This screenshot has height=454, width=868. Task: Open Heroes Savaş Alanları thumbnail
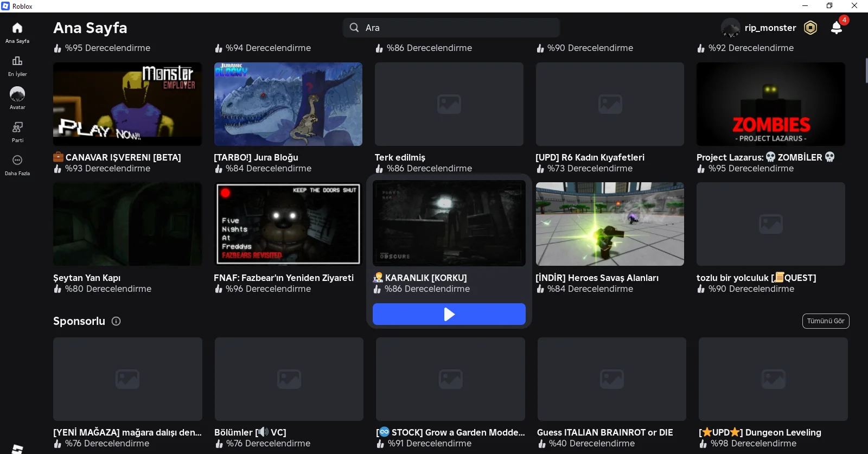[x=610, y=224]
